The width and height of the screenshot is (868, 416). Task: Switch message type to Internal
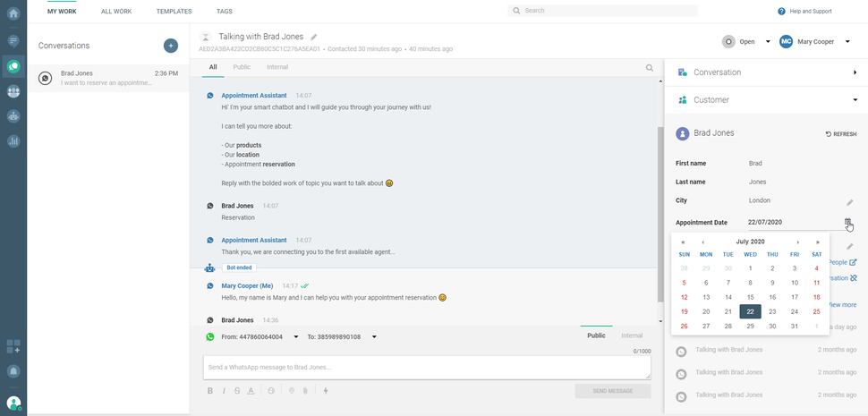(x=632, y=335)
